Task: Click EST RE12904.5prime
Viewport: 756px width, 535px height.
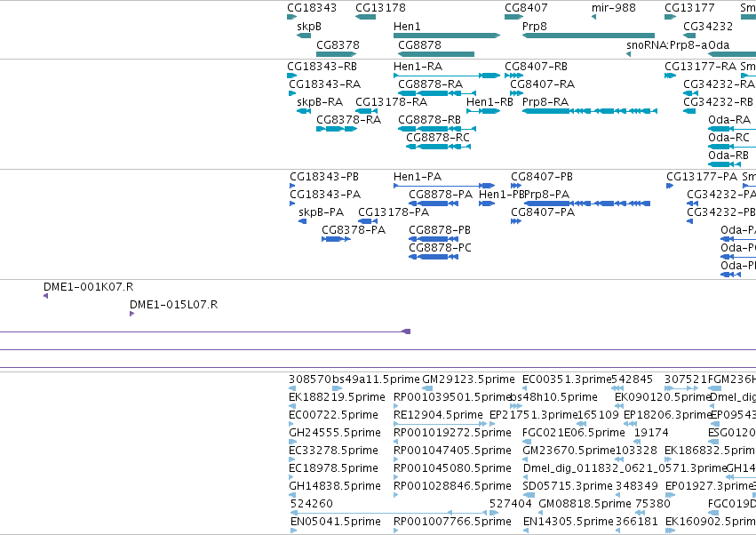Action: (441, 424)
